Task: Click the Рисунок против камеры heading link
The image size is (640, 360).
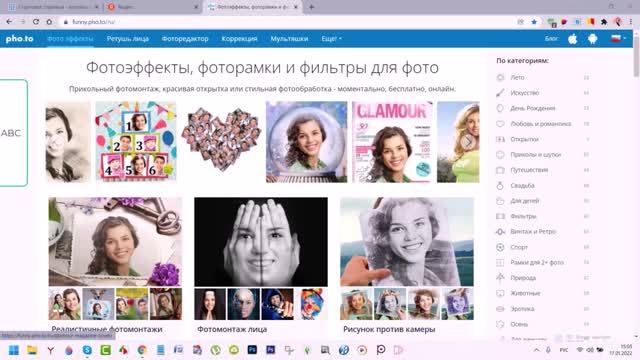Action: click(389, 329)
